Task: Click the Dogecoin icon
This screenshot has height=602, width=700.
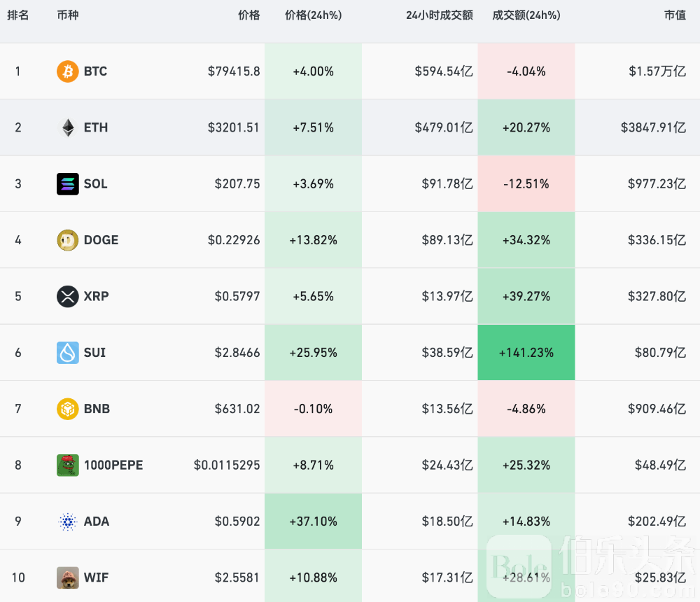Action: [x=68, y=240]
